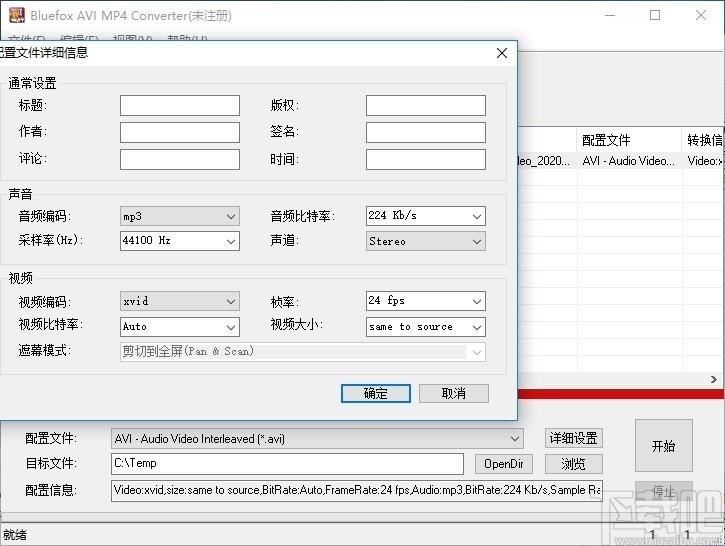The image size is (725, 546).
Task: Open the 帧率 24 fps dropdown
Action: (x=426, y=301)
